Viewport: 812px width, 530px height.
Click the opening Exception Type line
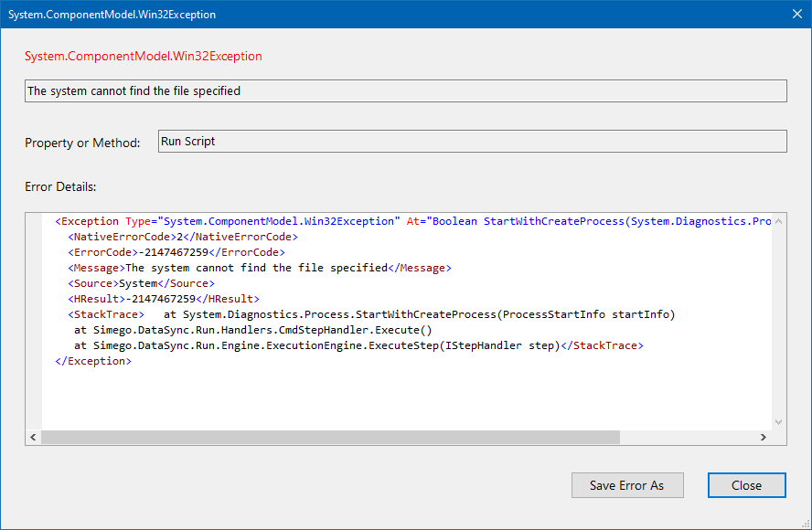click(412, 221)
